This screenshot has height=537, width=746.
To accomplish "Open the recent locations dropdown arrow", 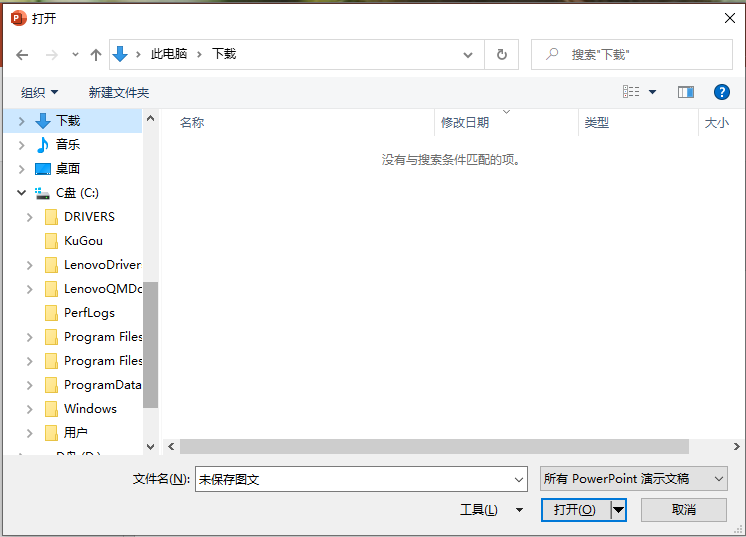I will tap(75, 55).
